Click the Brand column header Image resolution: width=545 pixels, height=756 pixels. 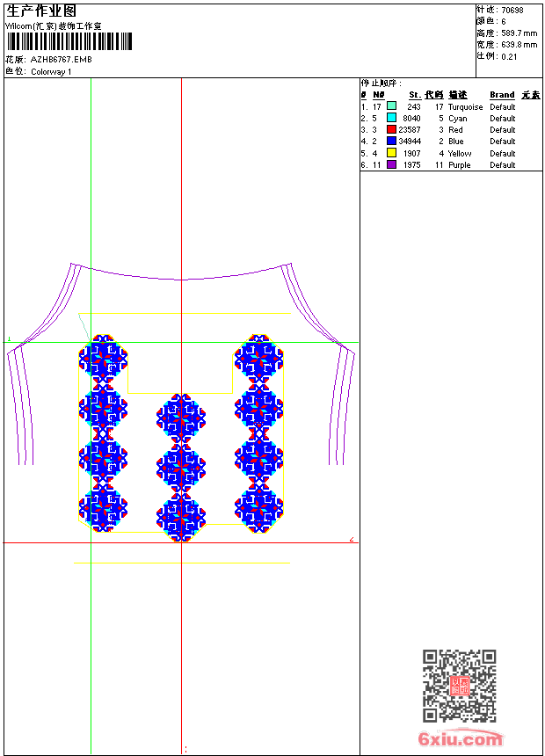502,95
